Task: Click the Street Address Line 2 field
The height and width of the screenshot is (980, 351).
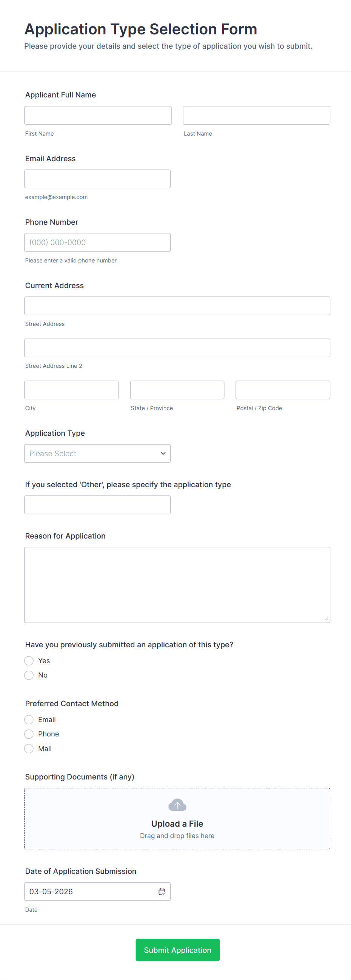Action: 177,348
